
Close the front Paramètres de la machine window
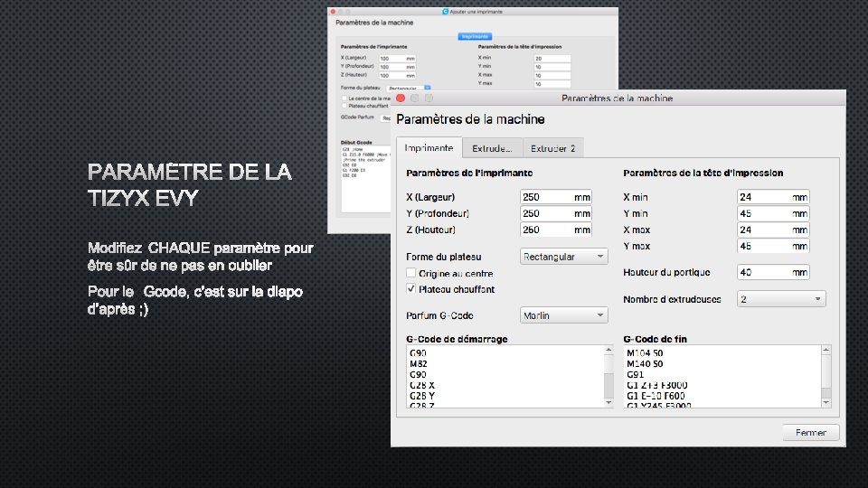pyautogui.click(x=401, y=98)
